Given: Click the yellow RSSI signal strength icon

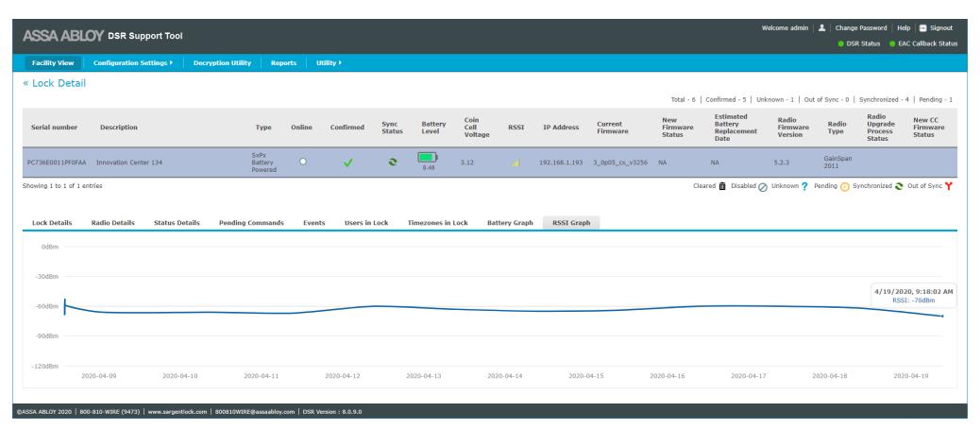Looking at the screenshot, I should coord(515,163).
